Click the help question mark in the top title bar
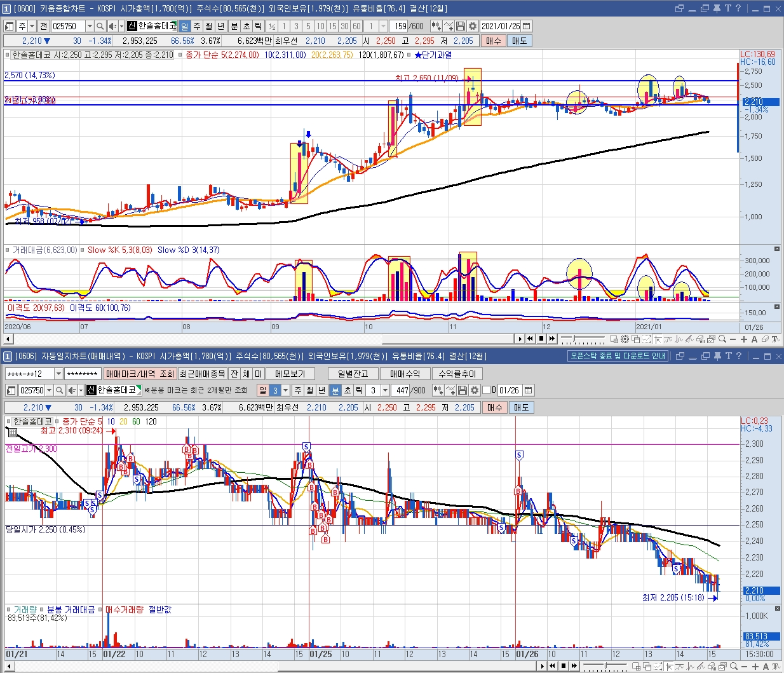 pyautogui.click(x=738, y=8)
